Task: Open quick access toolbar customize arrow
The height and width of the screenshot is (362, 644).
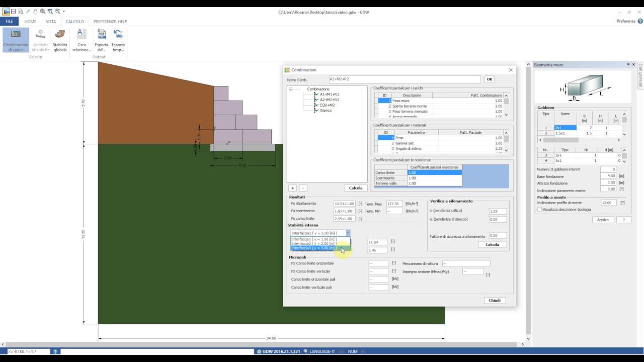Action: [x=64, y=11]
